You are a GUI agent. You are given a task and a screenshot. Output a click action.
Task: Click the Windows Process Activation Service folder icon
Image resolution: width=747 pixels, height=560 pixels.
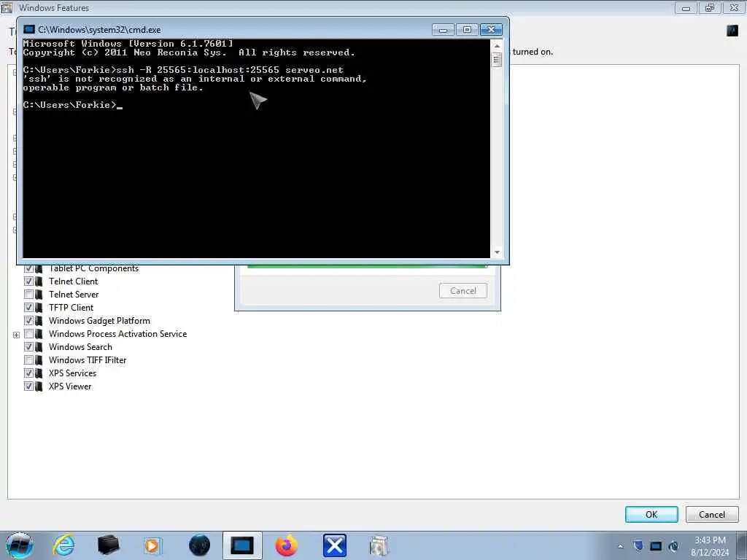[39, 334]
